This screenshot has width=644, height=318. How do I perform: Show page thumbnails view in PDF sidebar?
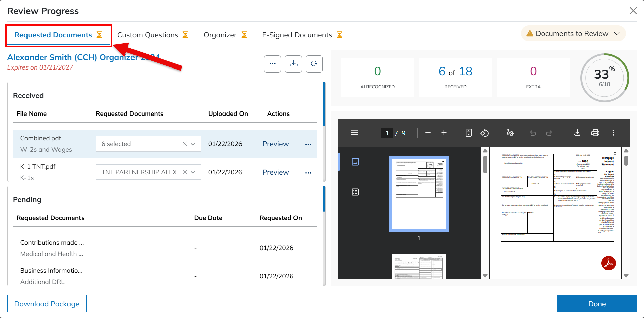click(x=355, y=162)
